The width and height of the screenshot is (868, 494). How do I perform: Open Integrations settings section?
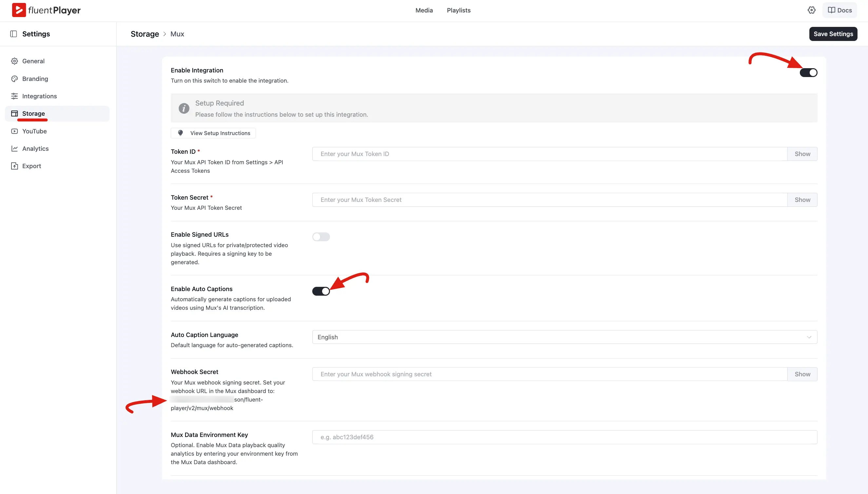[x=57, y=96]
